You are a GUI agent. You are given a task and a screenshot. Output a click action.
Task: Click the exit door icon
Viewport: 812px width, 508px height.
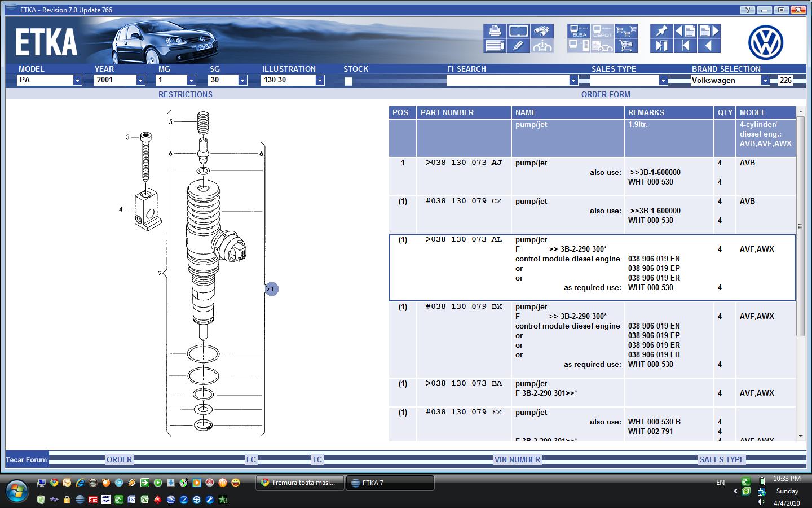point(662,46)
